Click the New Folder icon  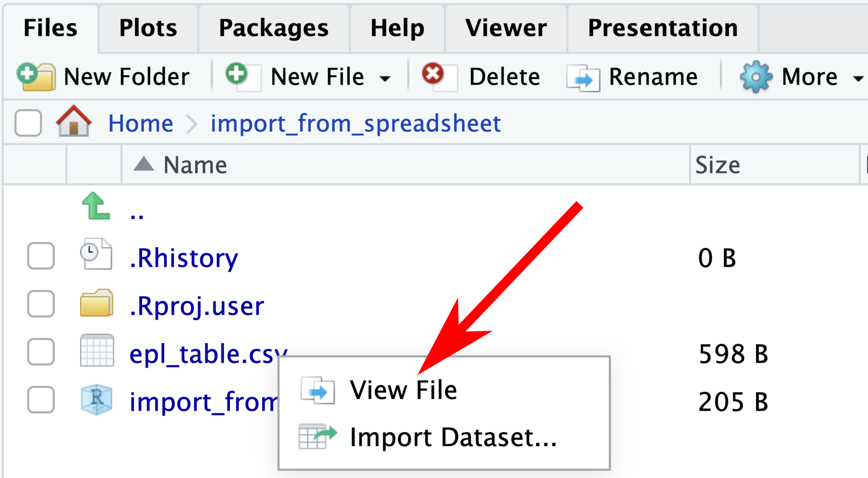coord(36,76)
